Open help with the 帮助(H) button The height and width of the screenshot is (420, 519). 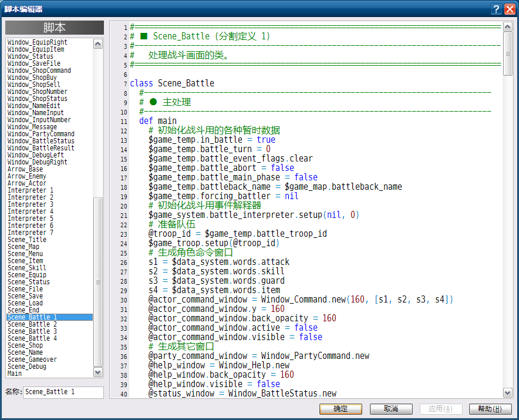click(490, 409)
